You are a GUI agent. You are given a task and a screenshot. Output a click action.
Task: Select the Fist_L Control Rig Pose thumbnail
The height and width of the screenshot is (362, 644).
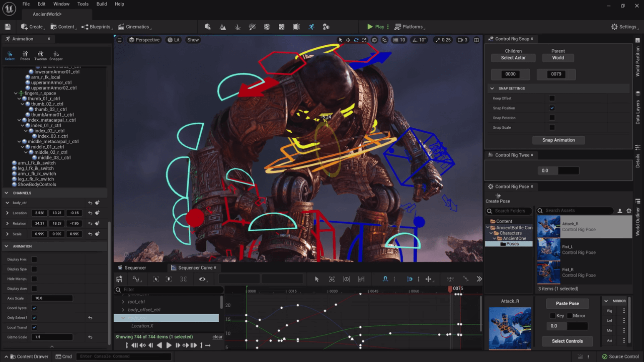click(548, 249)
